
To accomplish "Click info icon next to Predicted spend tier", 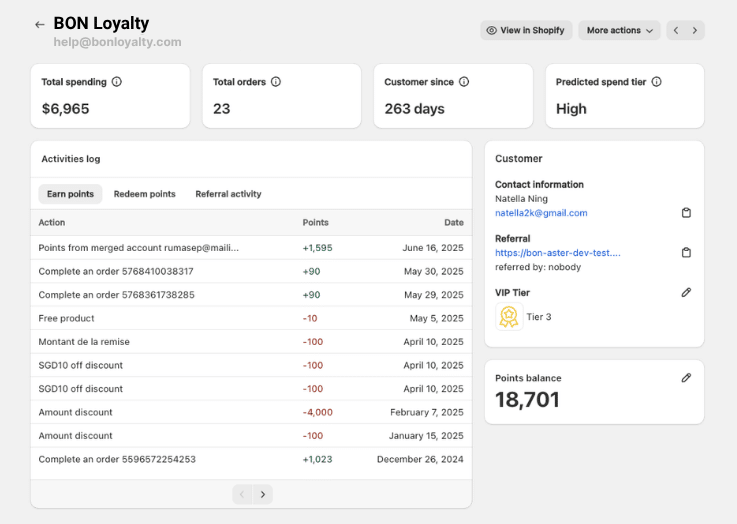I will pos(657,82).
